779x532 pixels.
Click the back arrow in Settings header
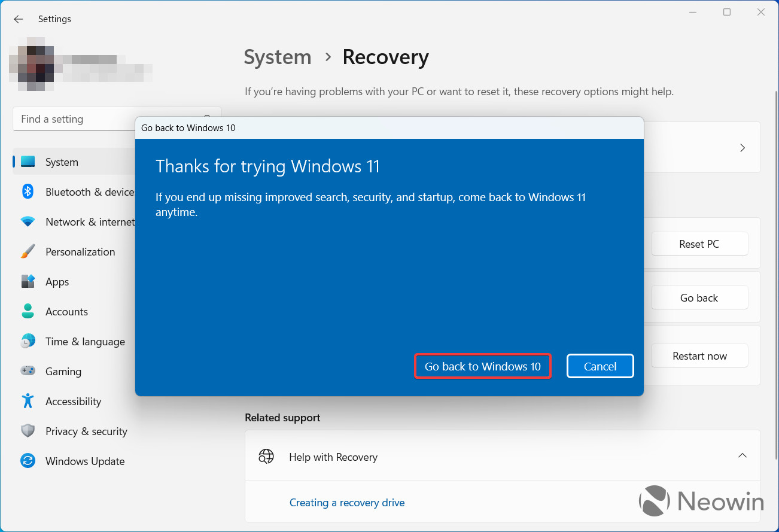(x=19, y=19)
